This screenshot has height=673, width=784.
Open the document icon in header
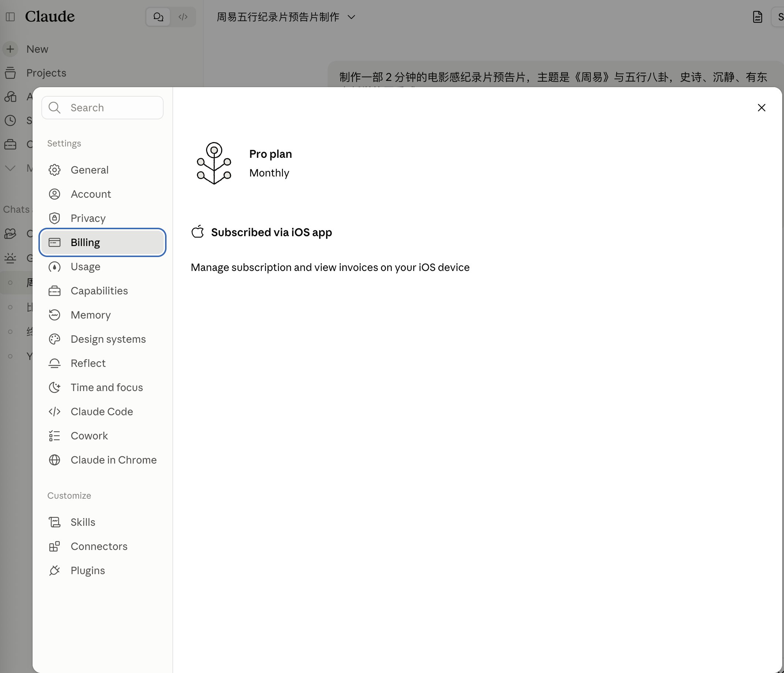point(757,16)
